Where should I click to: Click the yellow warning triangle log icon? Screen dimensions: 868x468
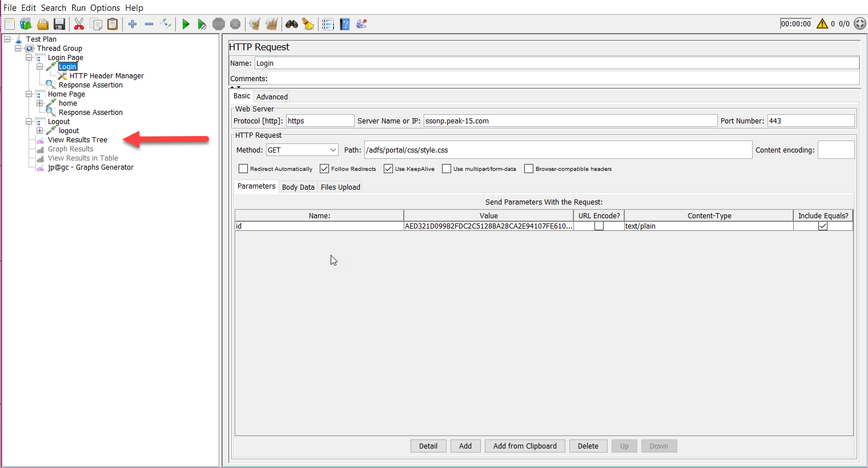click(822, 23)
